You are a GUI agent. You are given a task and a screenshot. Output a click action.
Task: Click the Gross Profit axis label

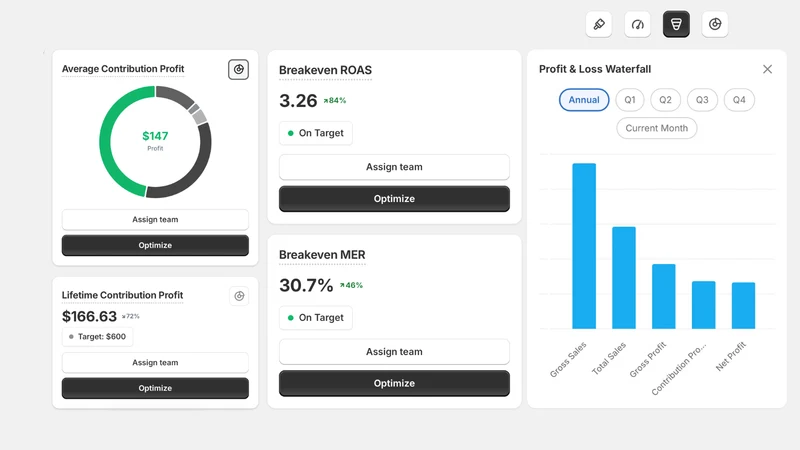(647, 360)
